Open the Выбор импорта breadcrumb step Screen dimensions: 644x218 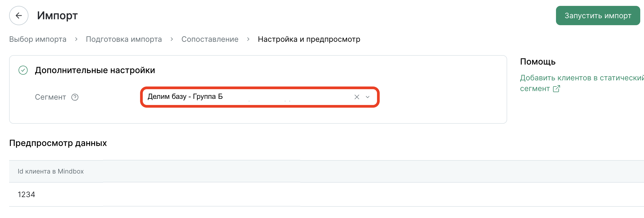(38, 39)
